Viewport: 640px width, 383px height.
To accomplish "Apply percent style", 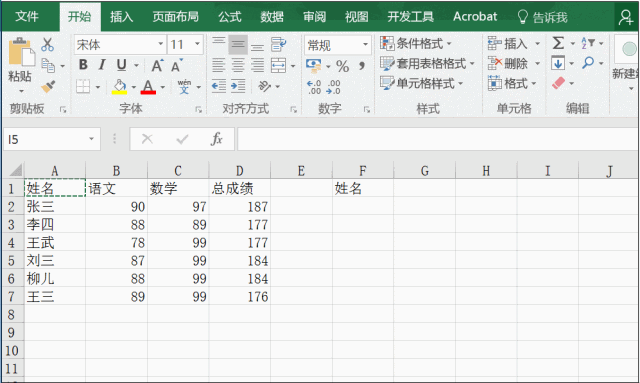I will [342, 66].
